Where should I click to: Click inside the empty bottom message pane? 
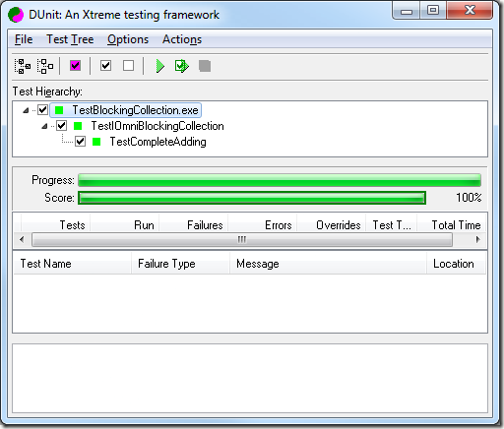coord(250,378)
